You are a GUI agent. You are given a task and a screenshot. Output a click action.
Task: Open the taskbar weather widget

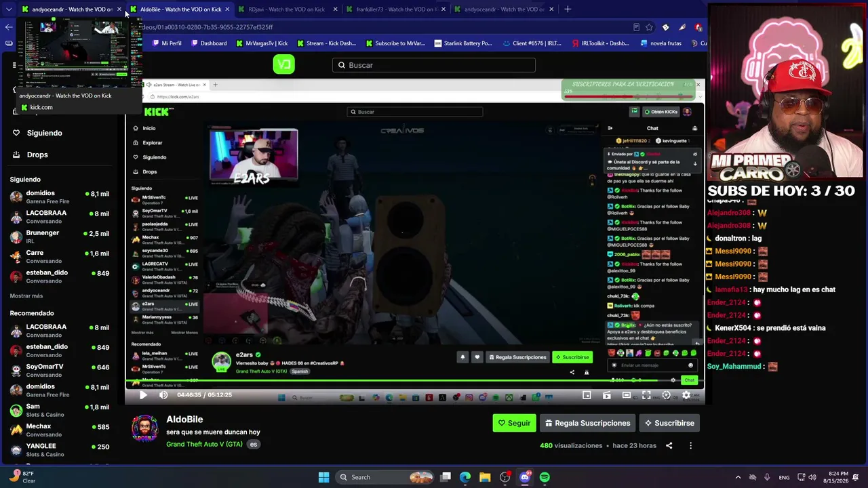(x=22, y=476)
